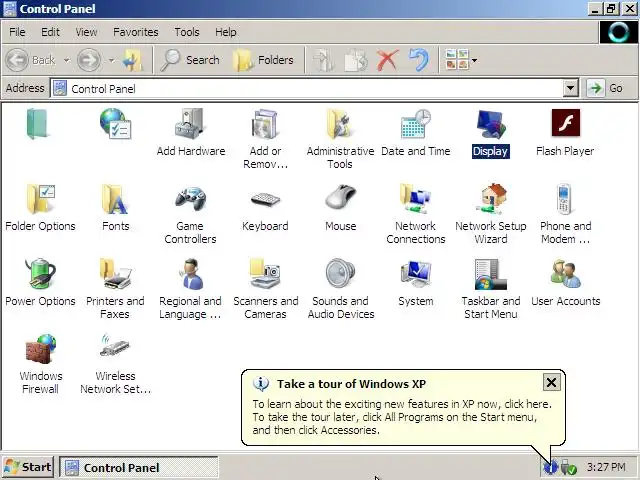This screenshot has width=640, height=480.
Task: Click the unlabeled teal folder icon
Action: 37,124
